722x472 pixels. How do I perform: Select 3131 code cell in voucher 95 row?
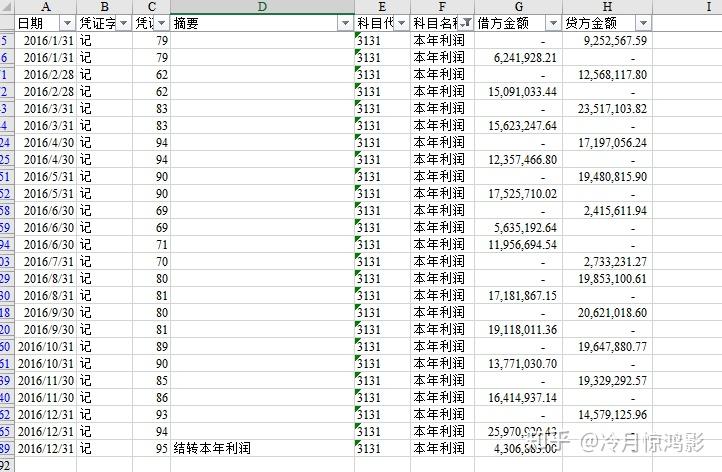pos(382,449)
